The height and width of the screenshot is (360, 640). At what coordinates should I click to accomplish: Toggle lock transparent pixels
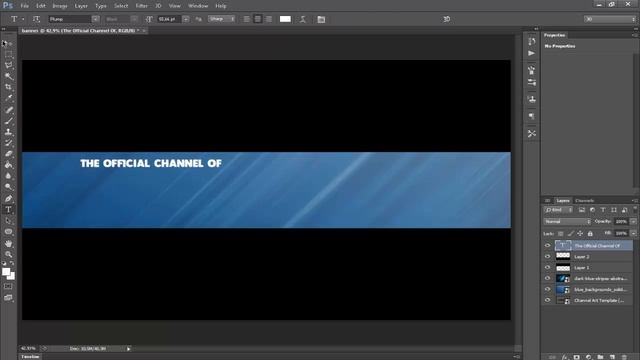(560, 233)
